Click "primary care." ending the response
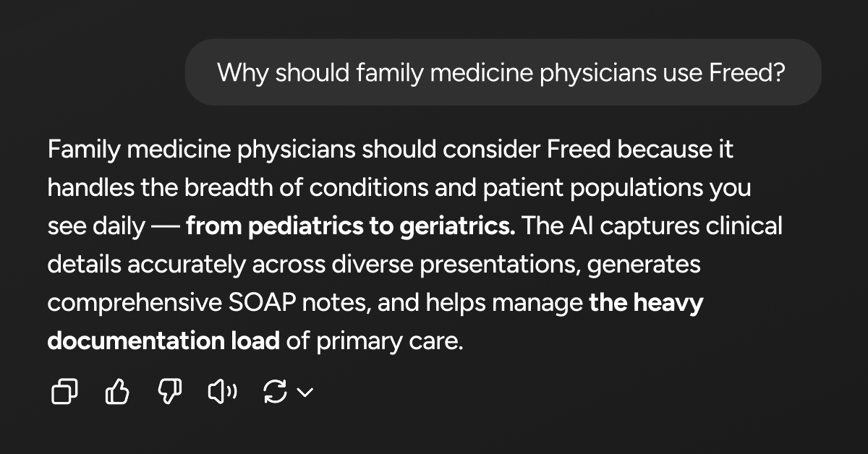The width and height of the screenshot is (868, 454). (x=389, y=341)
